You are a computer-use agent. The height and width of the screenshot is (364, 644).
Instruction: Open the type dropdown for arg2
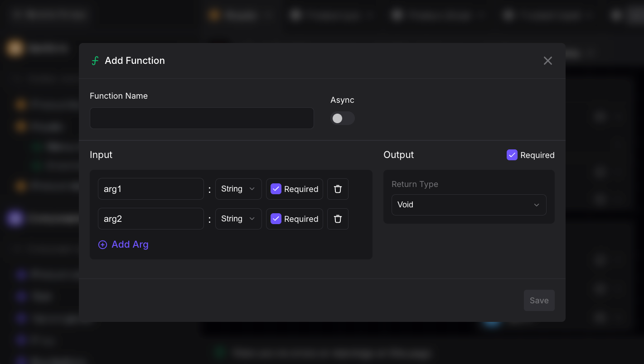tap(238, 219)
